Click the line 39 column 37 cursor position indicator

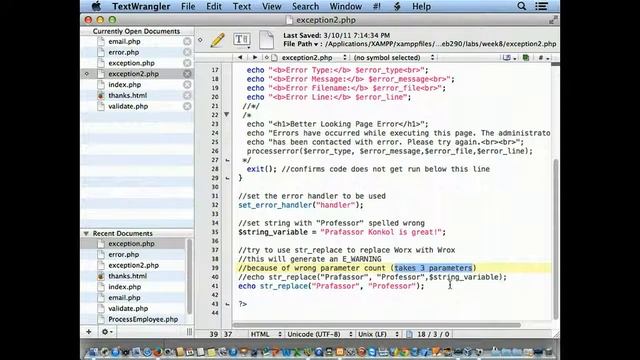click(x=221, y=334)
